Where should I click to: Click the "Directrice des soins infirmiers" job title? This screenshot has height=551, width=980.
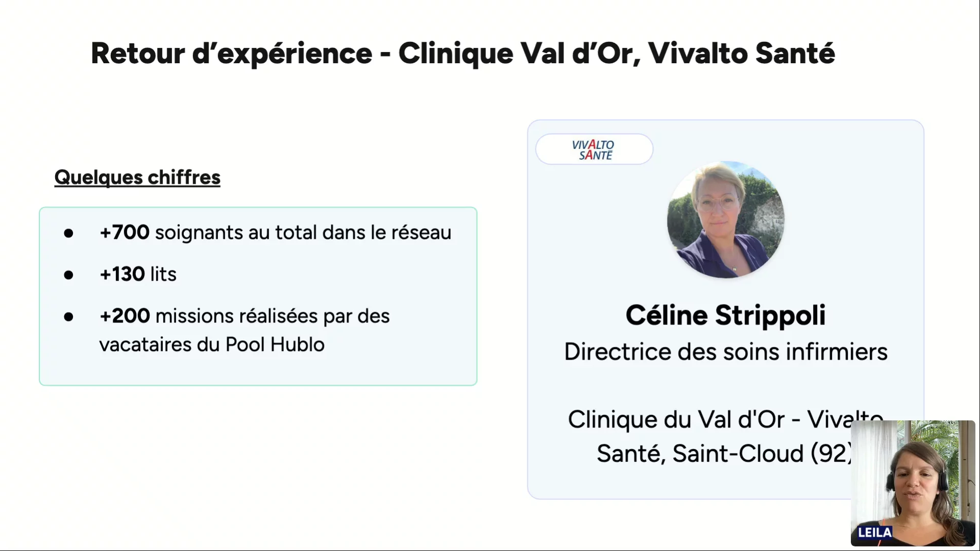725,352
